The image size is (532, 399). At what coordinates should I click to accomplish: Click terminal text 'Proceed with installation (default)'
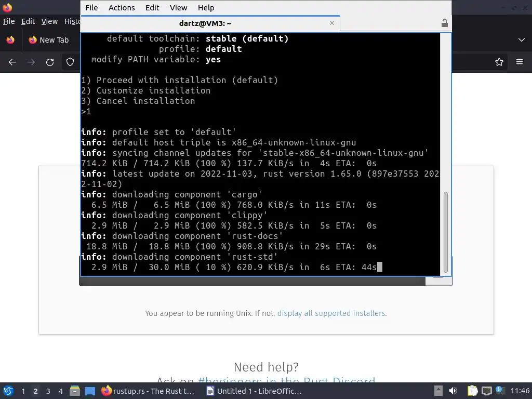(x=187, y=80)
